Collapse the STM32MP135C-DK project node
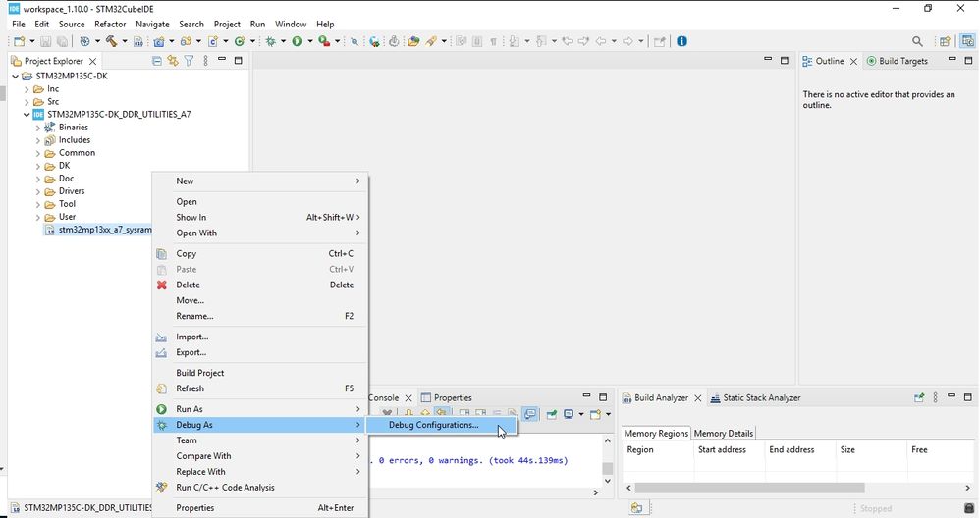The image size is (980, 518). point(15,77)
